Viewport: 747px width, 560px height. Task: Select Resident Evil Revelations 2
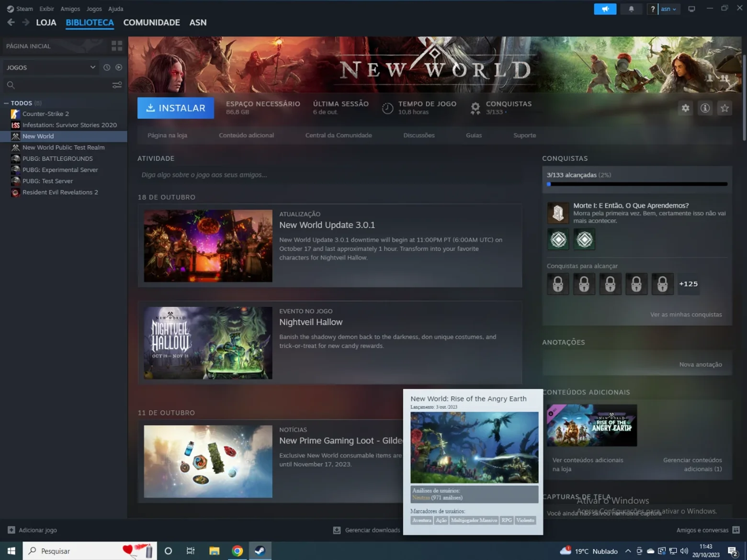coord(64,192)
